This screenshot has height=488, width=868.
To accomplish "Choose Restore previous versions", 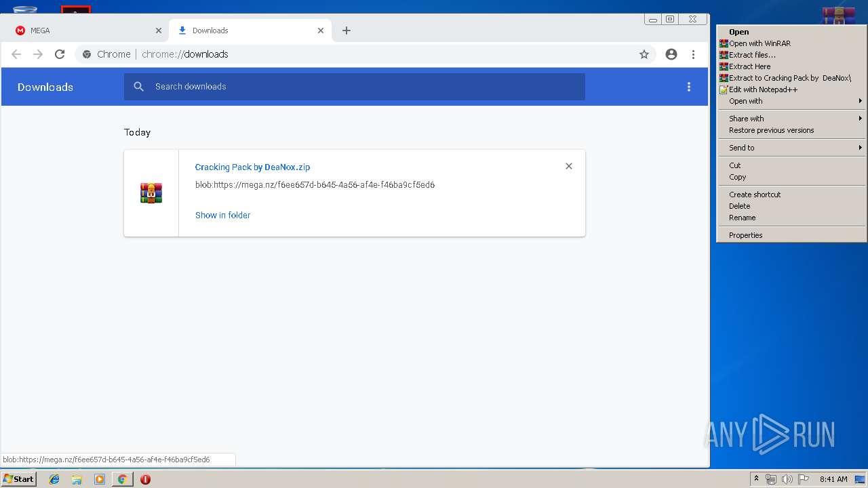I will pyautogui.click(x=791, y=130).
